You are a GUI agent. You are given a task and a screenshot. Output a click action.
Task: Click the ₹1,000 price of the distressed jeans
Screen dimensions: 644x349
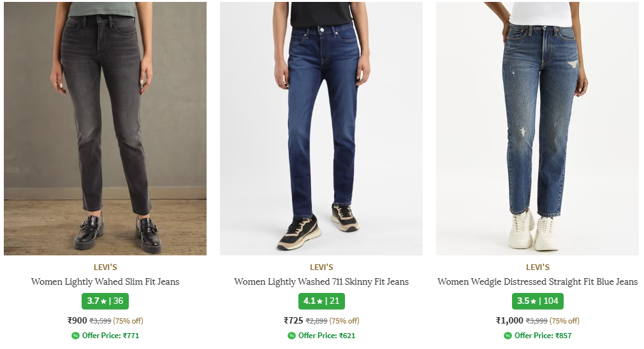point(509,320)
